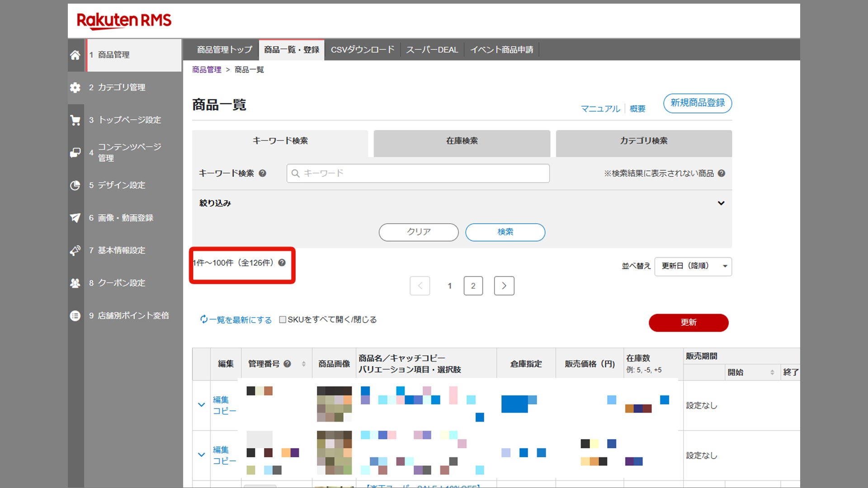Click the help icon next to 全126件 count
868x488 pixels.
[x=282, y=263]
